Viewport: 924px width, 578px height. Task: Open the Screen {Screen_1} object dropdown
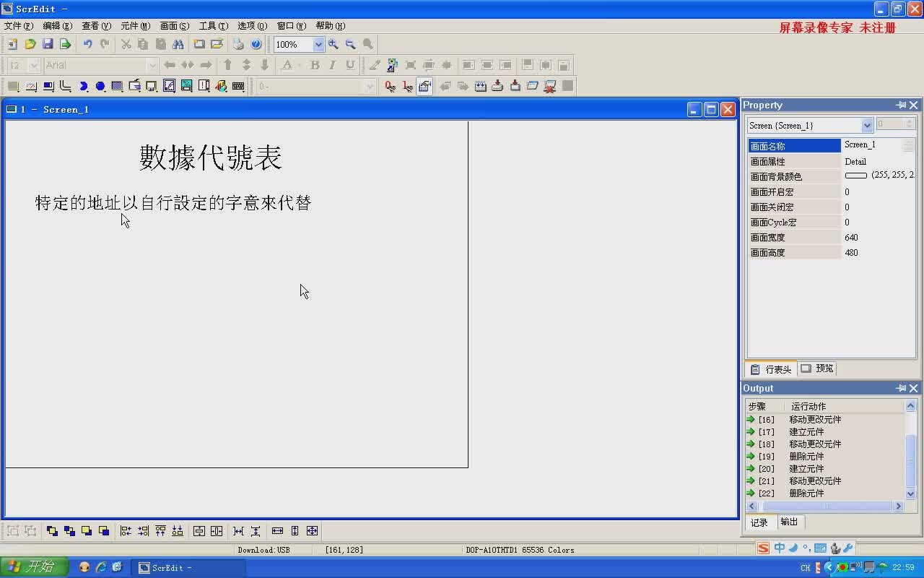tap(867, 125)
